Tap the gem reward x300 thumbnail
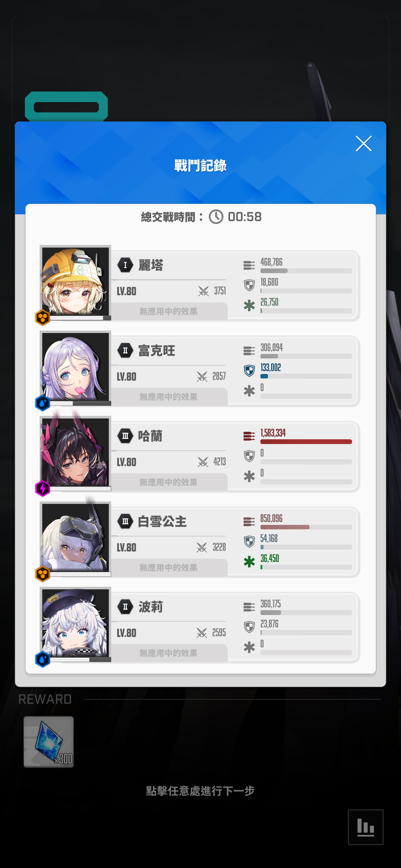The height and width of the screenshot is (868, 401). [48, 742]
